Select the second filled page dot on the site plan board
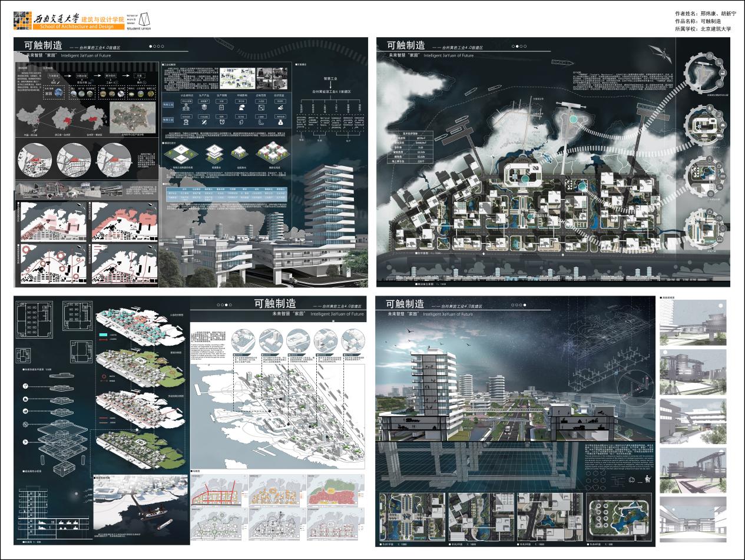Viewport: 745px width, 560px height. (517, 45)
